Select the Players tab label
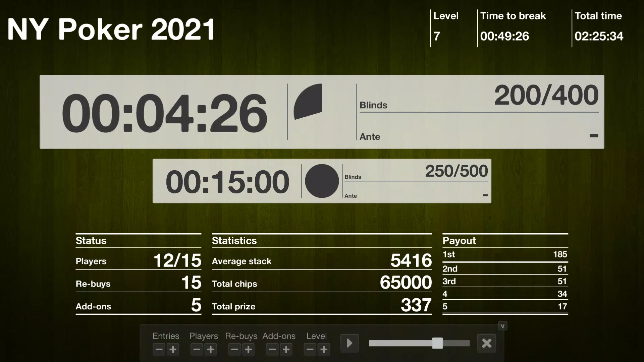This screenshot has height=362, width=644. tap(203, 336)
